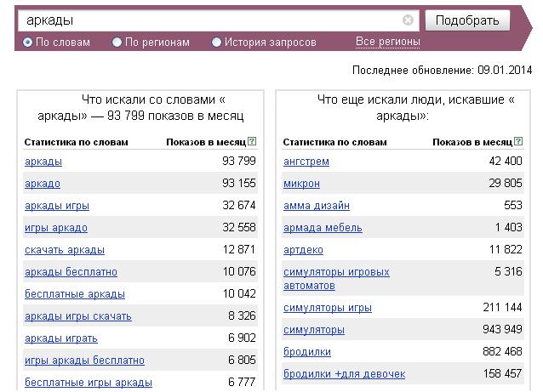Image resolution: width=543 pixels, height=392 pixels.
Task: Select 'История запросов' radio button
Action: click(216, 43)
